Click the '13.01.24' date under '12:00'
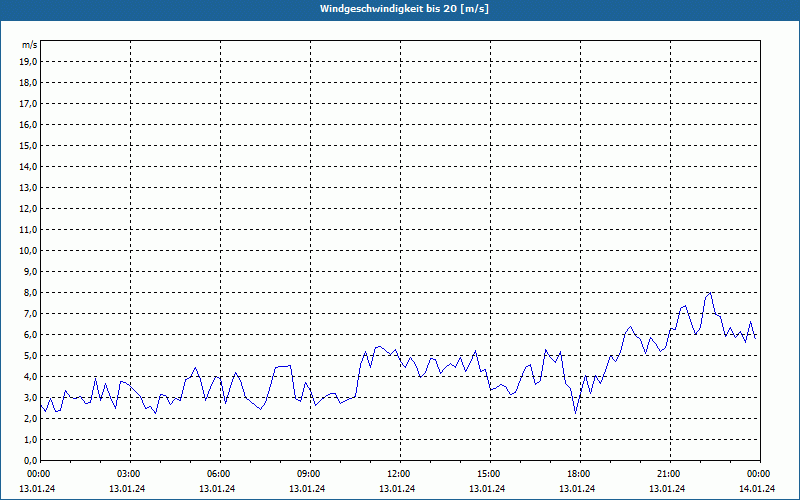This screenshot has height=500, width=800. coord(397,489)
